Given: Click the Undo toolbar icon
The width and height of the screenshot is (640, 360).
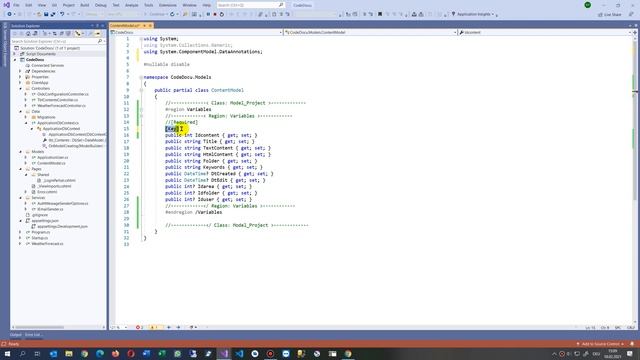Looking at the screenshot, I should [x=62, y=14].
